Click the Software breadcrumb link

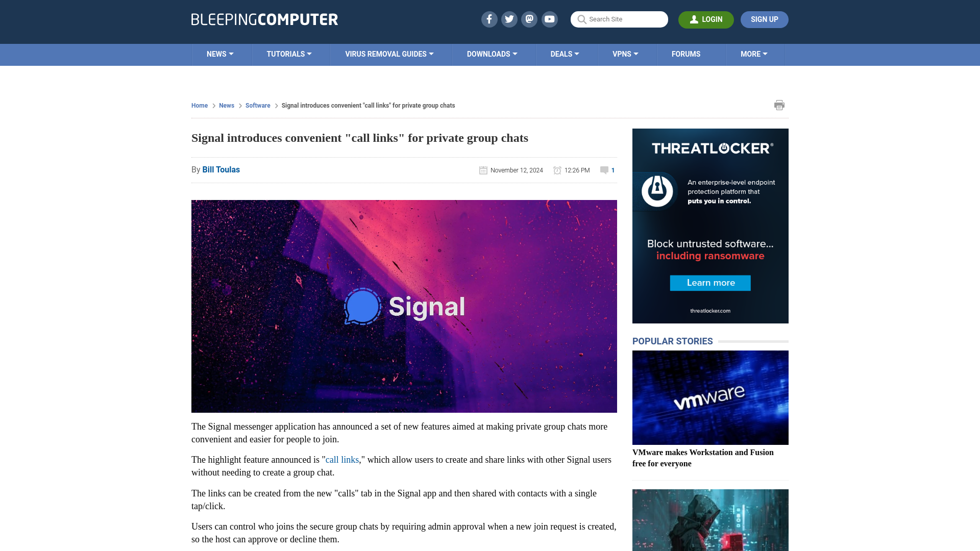pos(258,105)
